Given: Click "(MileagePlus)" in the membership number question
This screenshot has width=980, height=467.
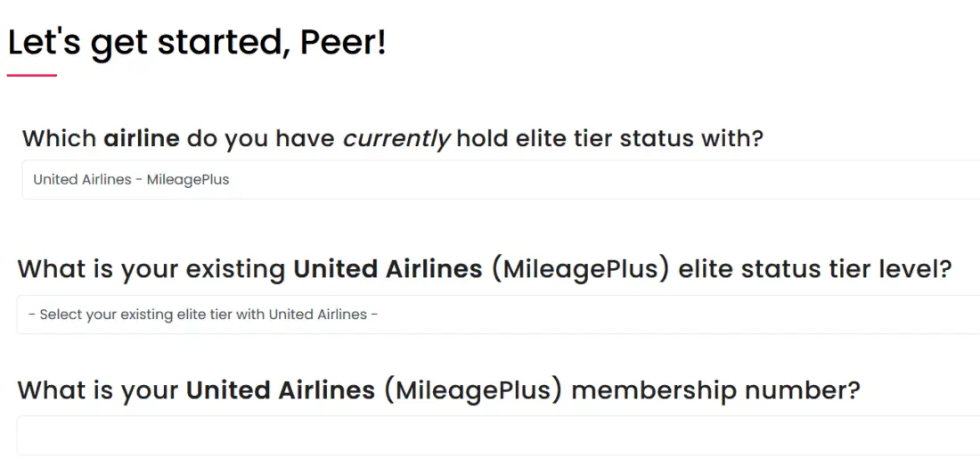Looking at the screenshot, I should pos(473,390).
